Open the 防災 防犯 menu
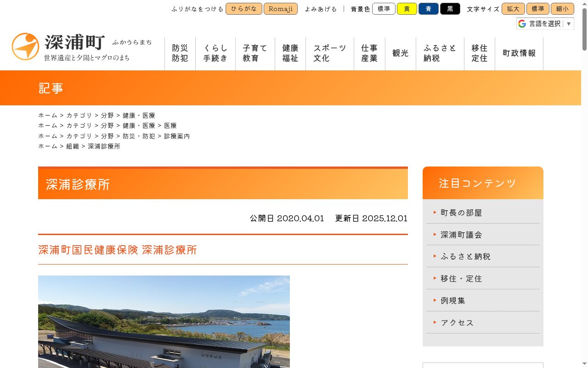 pyautogui.click(x=180, y=53)
